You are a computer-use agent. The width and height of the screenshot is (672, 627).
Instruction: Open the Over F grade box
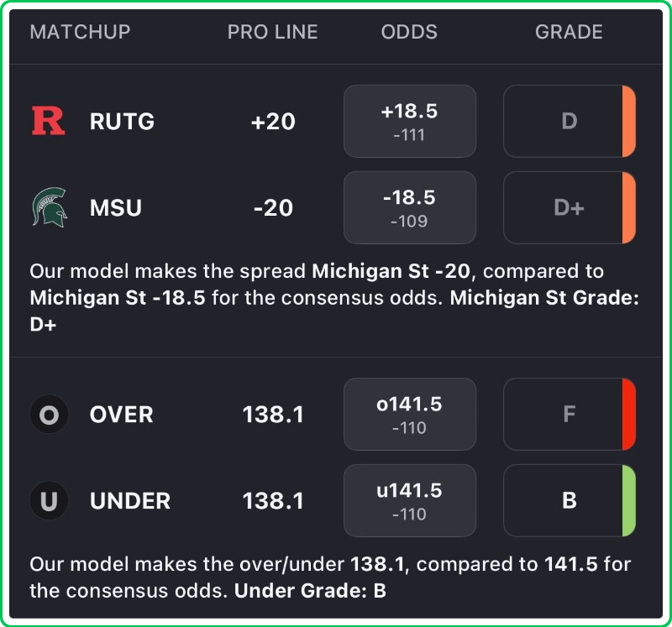pos(568,415)
